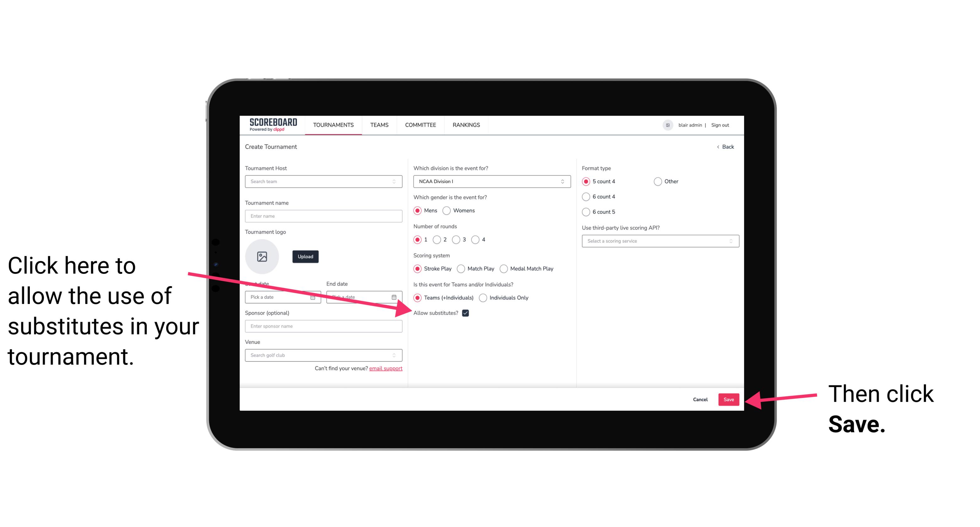Click the Venue search icon

(396, 356)
